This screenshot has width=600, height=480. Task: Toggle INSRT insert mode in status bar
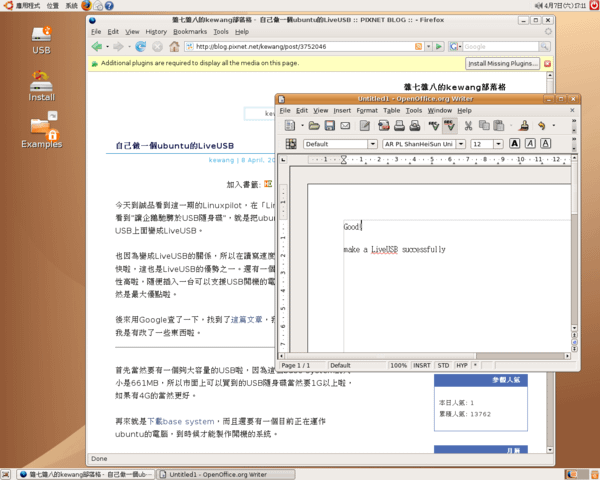click(422, 366)
